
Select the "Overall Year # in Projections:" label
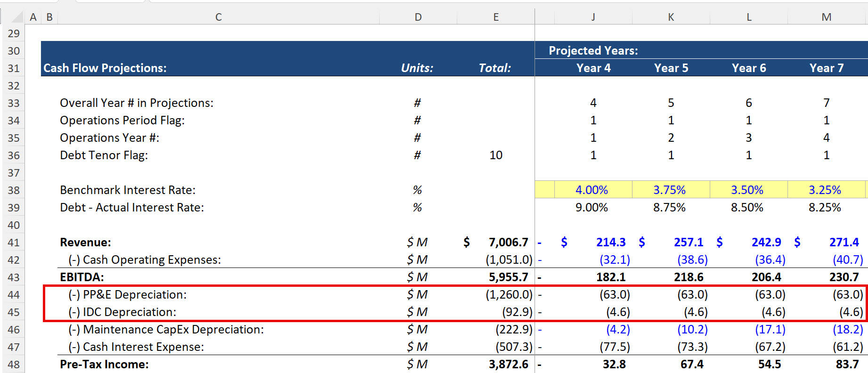coord(137,103)
